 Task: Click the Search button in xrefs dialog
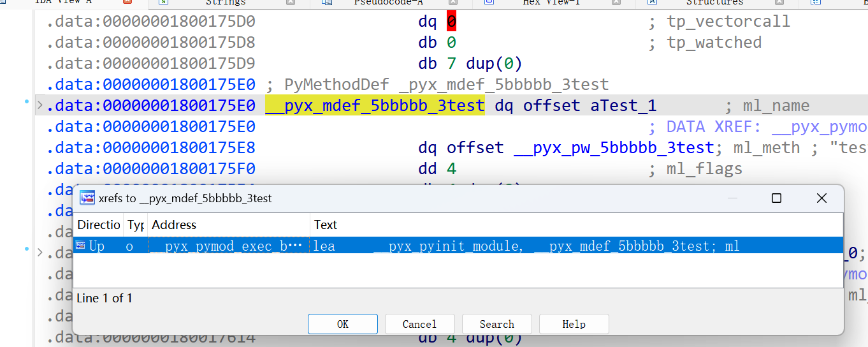pyautogui.click(x=496, y=324)
